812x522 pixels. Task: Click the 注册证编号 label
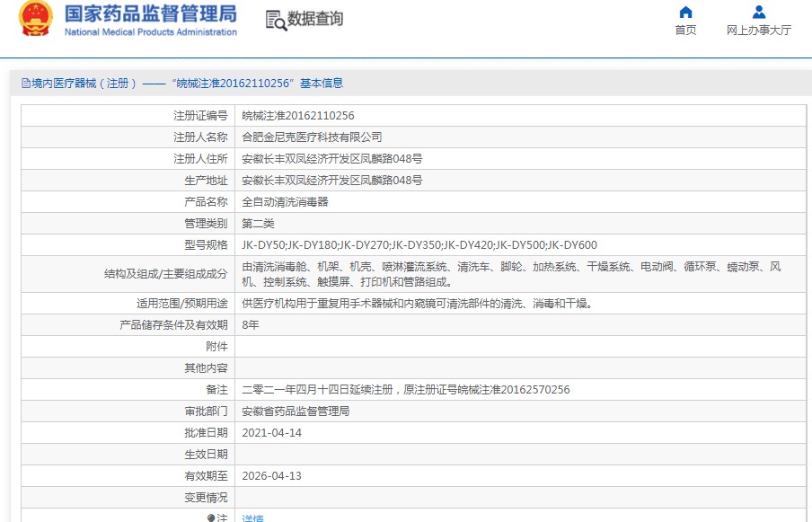pyautogui.click(x=200, y=116)
